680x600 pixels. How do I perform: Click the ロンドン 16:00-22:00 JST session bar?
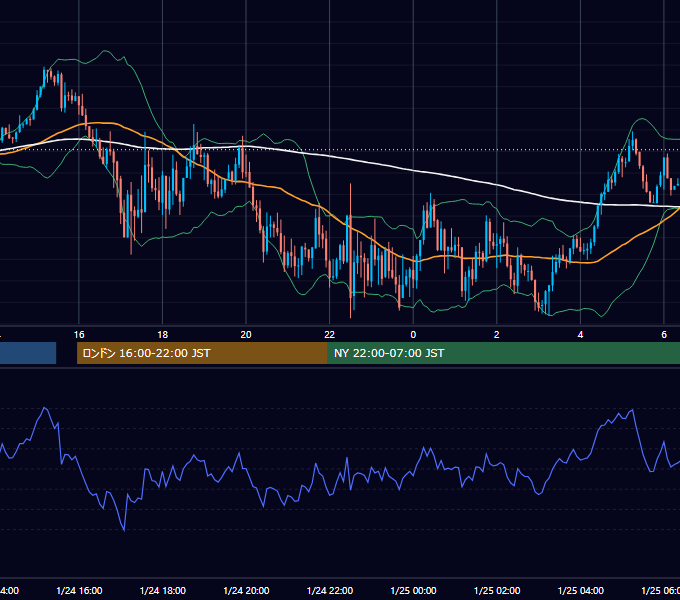pos(202,353)
